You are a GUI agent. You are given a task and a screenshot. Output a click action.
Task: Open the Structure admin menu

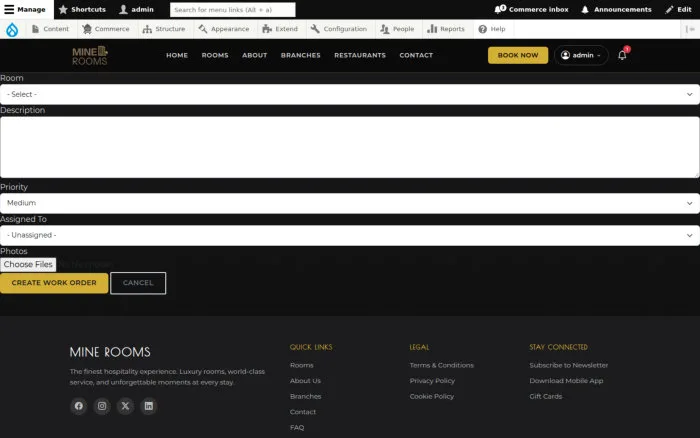(163, 29)
